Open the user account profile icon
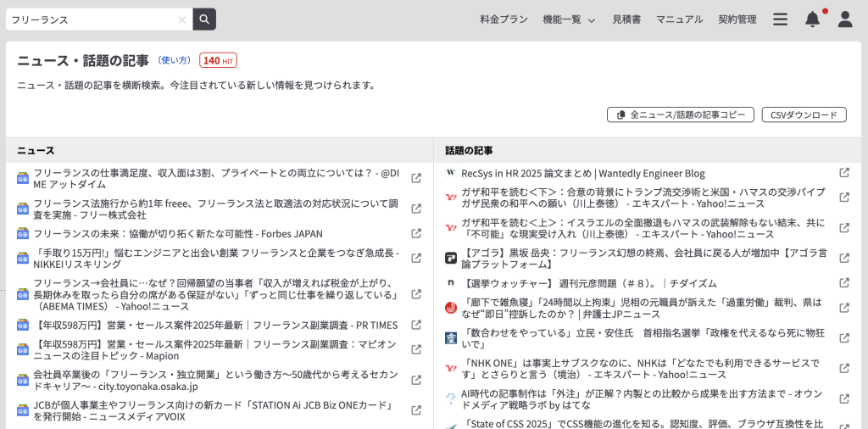The image size is (868, 429). (x=844, y=19)
